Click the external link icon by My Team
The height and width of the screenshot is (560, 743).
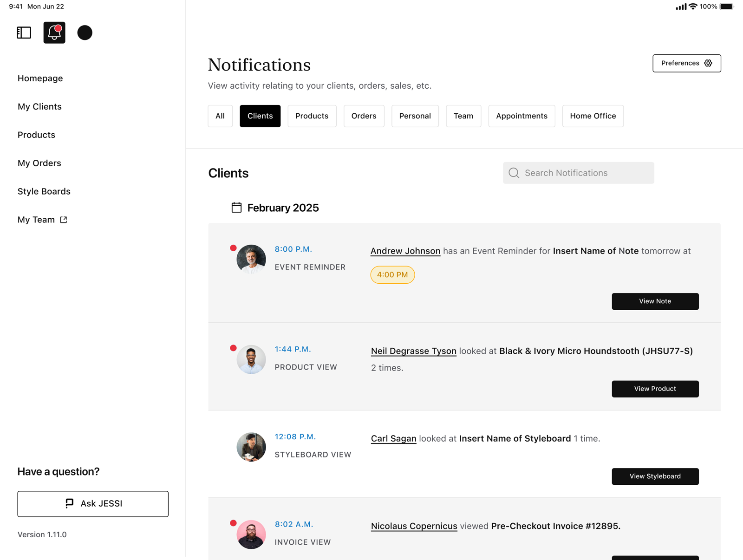[x=64, y=220]
